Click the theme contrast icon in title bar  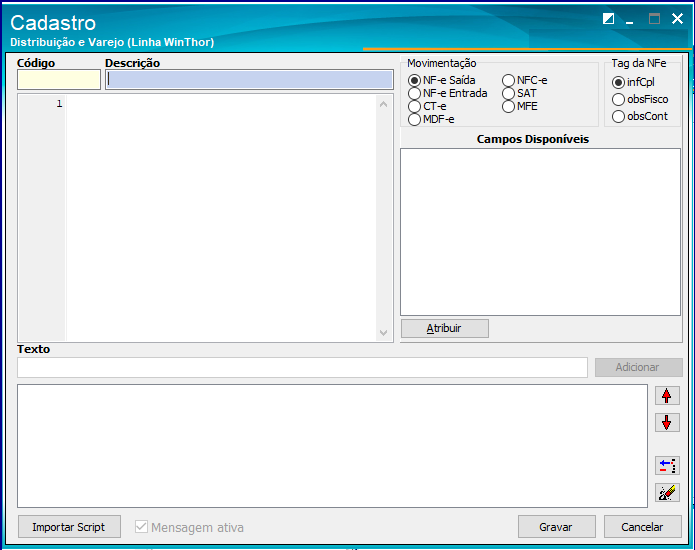(609, 19)
